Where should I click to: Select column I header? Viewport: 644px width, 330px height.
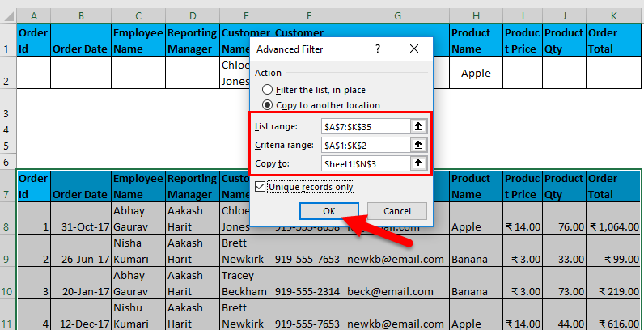523,16
